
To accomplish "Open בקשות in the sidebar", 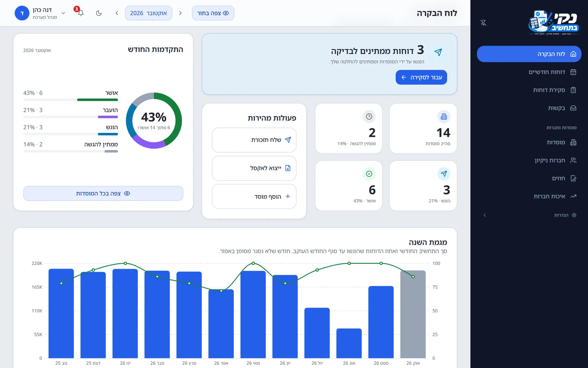I will [x=529, y=108].
